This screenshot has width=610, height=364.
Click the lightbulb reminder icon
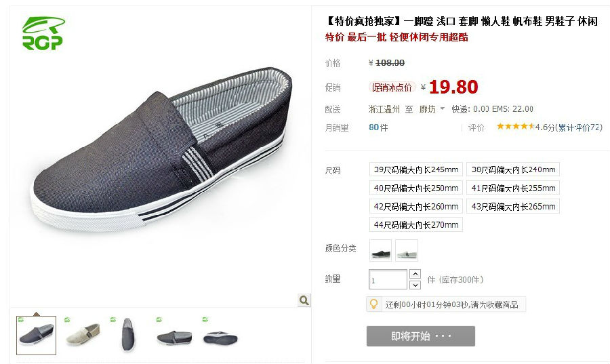pos(373,304)
